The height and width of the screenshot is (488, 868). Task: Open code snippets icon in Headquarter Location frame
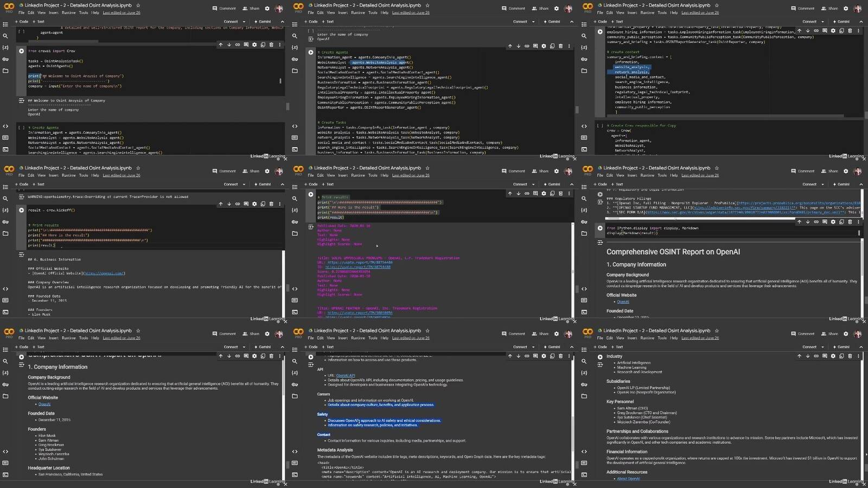[x=5, y=451]
